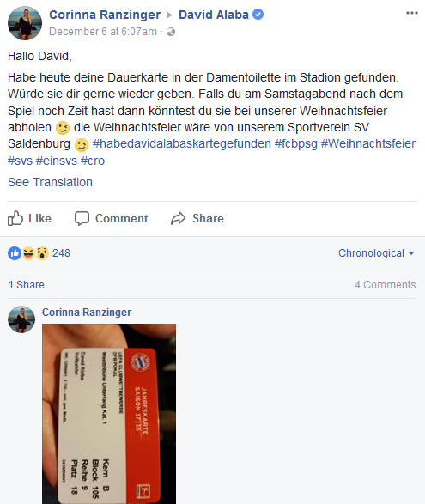425x504 pixels.
Task: View the 1 Share link
Action: click(27, 285)
